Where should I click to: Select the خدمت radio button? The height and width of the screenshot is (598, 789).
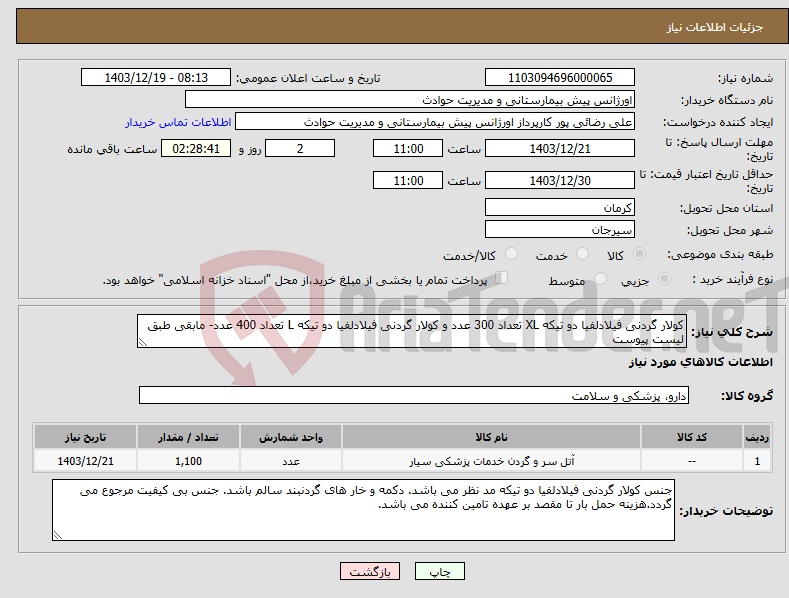(x=582, y=254)
